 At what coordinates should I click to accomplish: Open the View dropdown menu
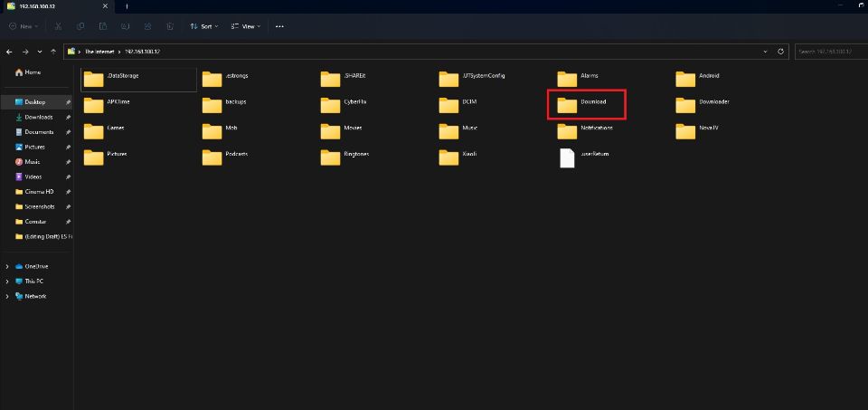pos(245,26)
